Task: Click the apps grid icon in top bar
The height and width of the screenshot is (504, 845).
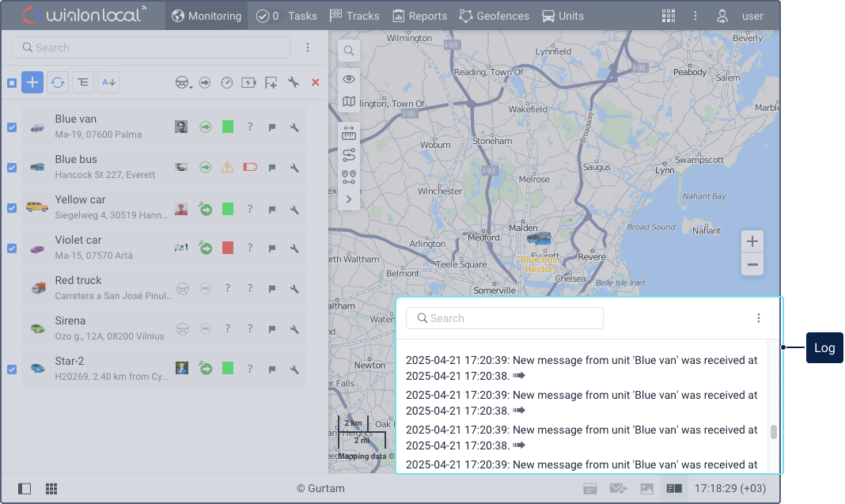Action: point(669,16)
